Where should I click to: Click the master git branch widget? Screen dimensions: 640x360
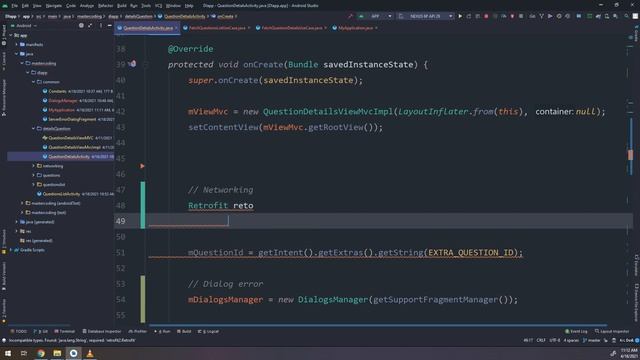click(x=591, y=340)
